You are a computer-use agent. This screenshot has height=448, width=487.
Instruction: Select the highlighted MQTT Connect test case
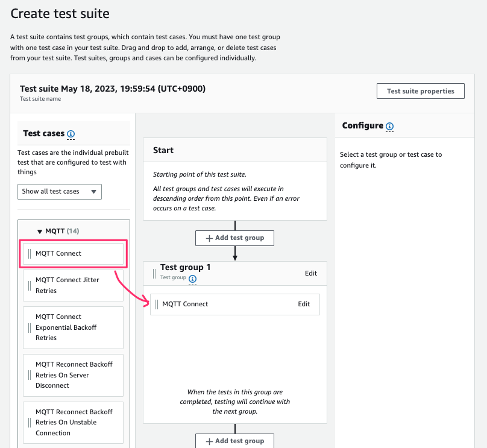point(73,254)
